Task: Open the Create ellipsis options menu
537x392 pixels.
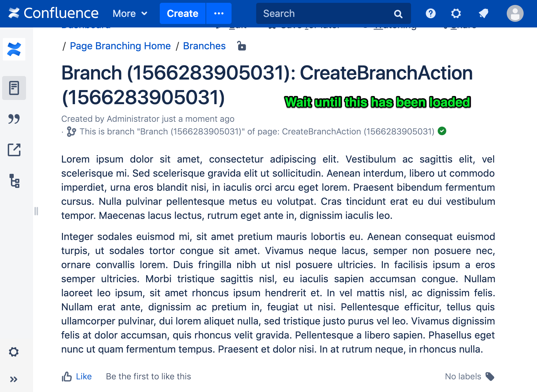Action: click(x=219, y=13)
